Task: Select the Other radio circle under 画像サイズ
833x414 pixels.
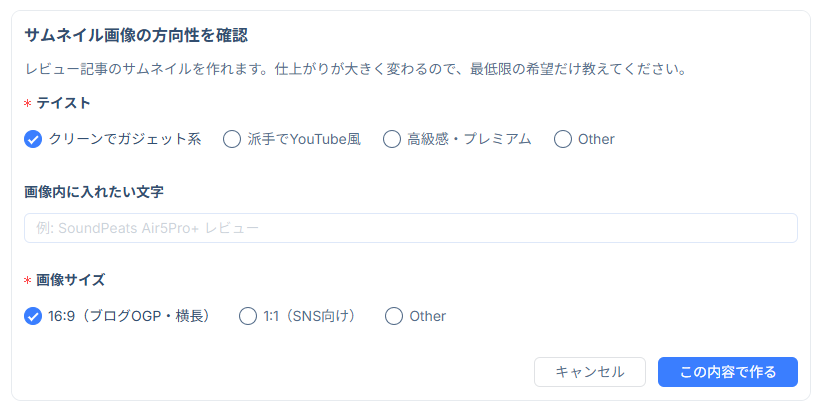Action: pos(394,316)
